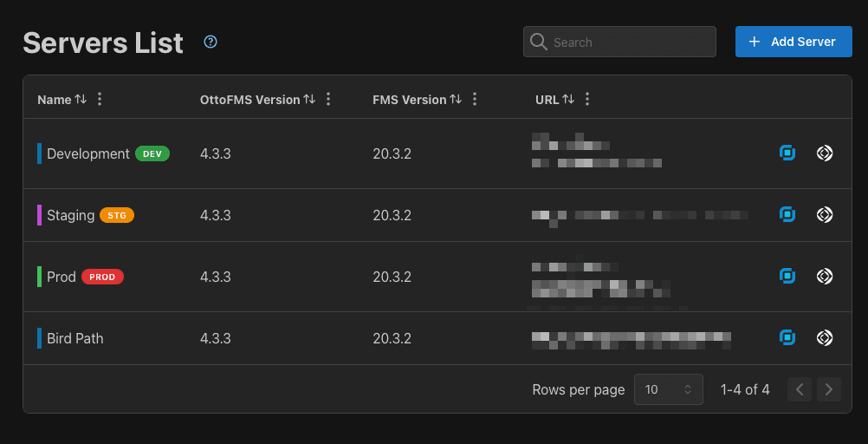Click the Prod server color bar
The height and width of the screenshot is (444, 868).
tap(40, 277)
